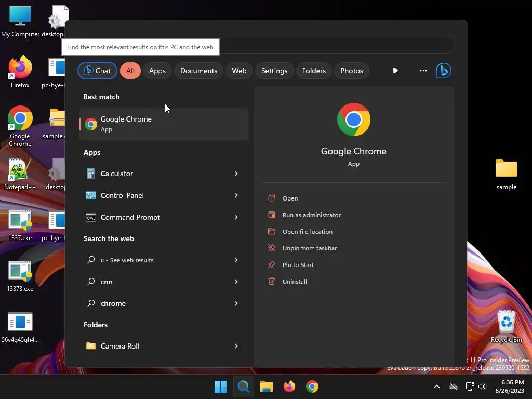Viewport: 532px width, 399px height.
Task: Switch to the Documents filter
Action: coord(198,71)
